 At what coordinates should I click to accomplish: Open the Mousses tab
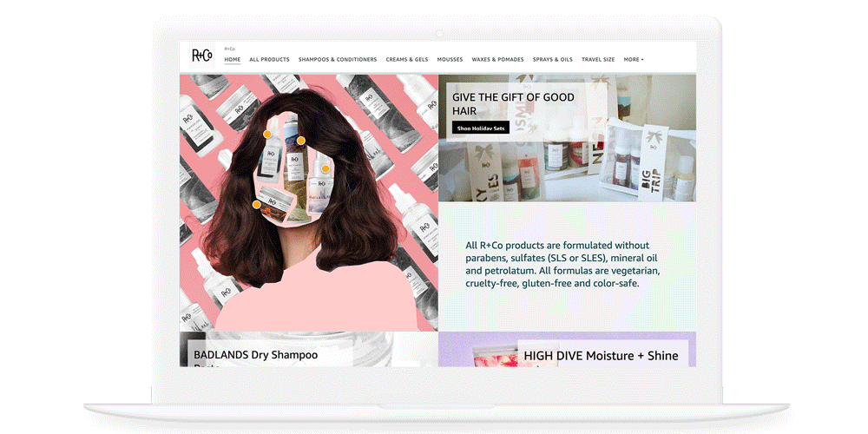[450, 59]
